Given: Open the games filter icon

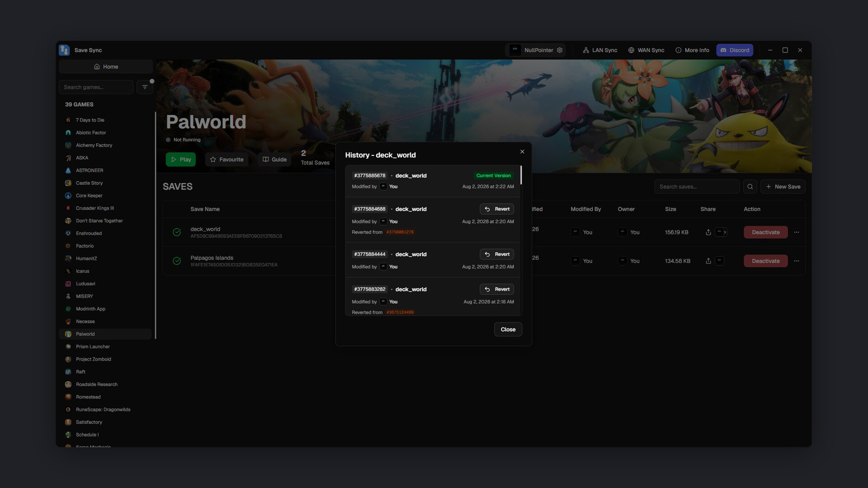Looking at the screenshot, I should (x=145, y=87).
